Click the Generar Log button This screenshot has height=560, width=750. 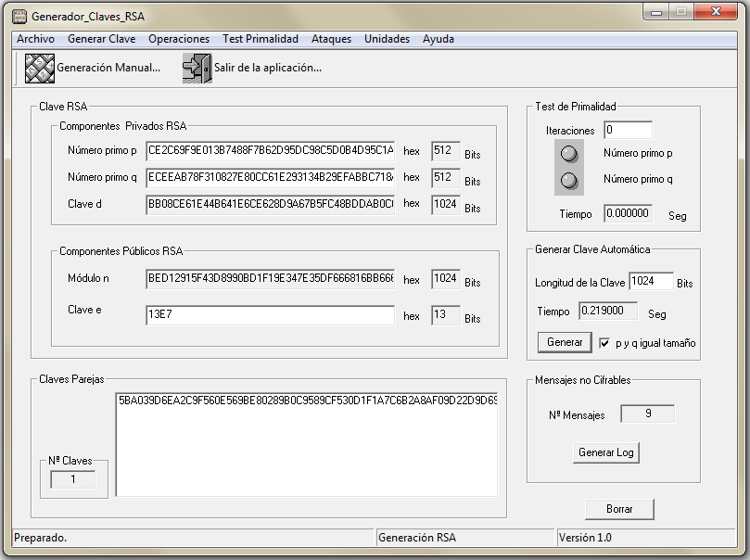(x=606, y=452)
